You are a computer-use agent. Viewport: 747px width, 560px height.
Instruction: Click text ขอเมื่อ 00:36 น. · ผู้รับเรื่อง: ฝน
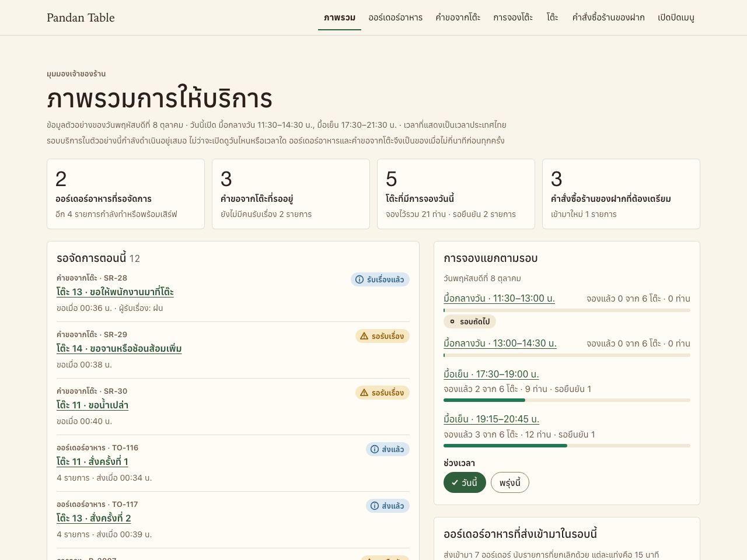pos(110,308)
